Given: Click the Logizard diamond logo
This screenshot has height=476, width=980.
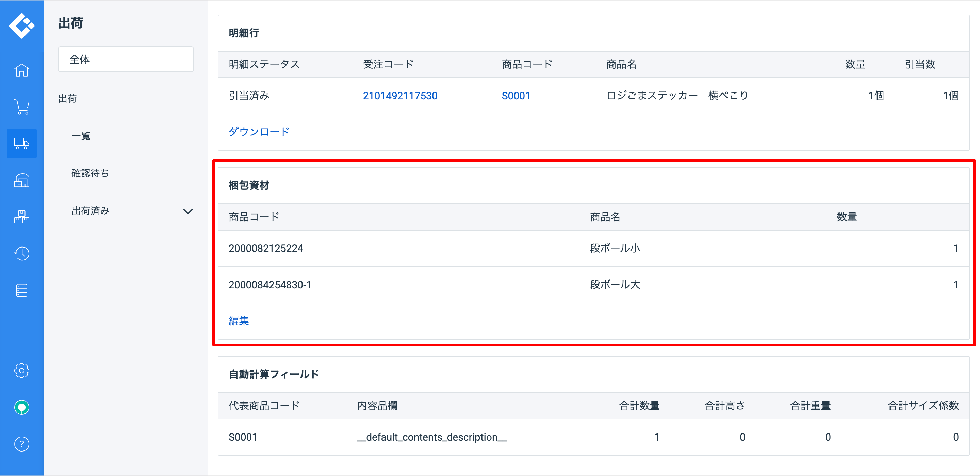Looking at the screenshot, I should 22,26.
